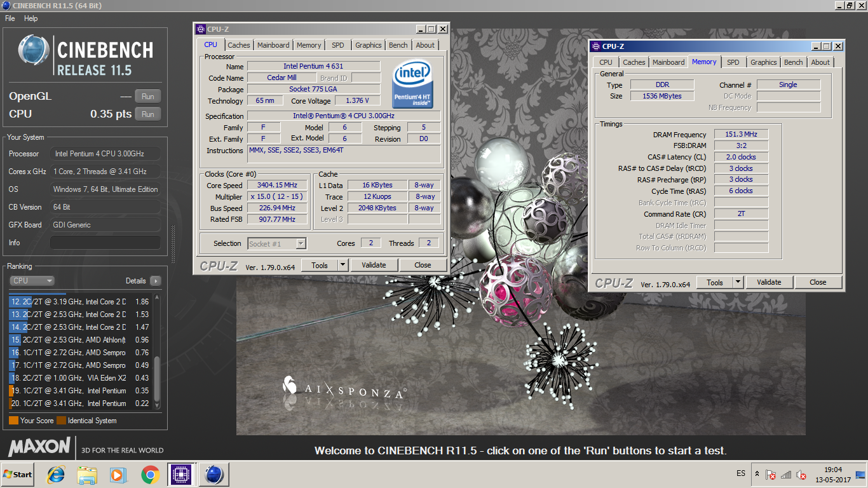Click Close button in Memory window
868x488 pixels.
(818, 282)
